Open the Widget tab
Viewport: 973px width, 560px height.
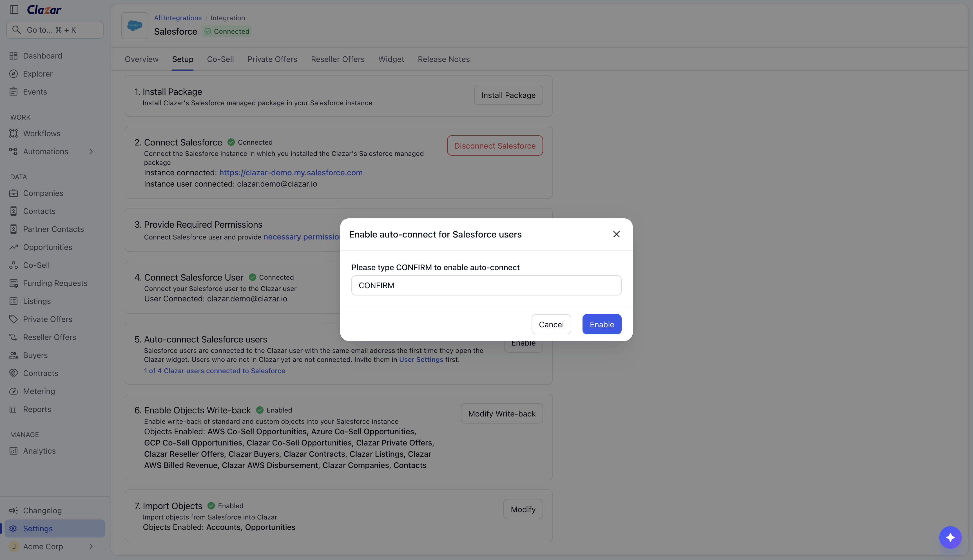coord(391,59)
